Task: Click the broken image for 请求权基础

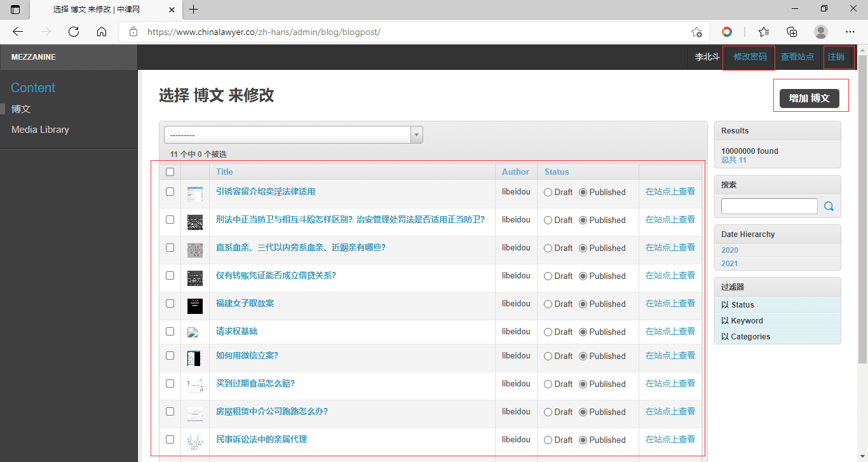Action: (x=193, y=332)
